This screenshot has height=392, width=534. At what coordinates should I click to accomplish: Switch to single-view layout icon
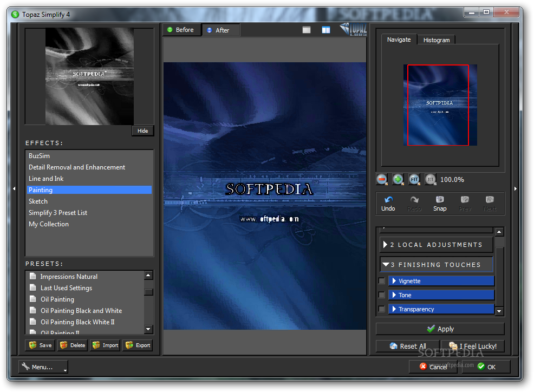[307, 30]
